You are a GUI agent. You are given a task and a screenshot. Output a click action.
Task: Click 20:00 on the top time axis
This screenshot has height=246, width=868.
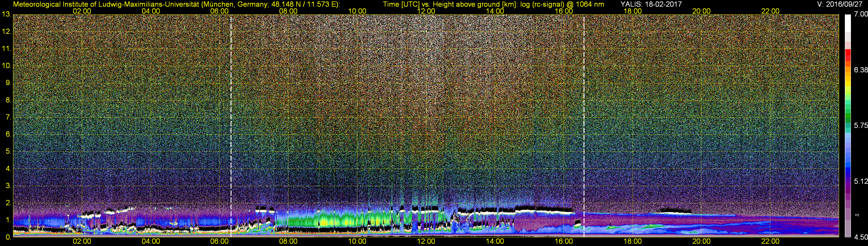pyautogui.click(x=702, y=11)
